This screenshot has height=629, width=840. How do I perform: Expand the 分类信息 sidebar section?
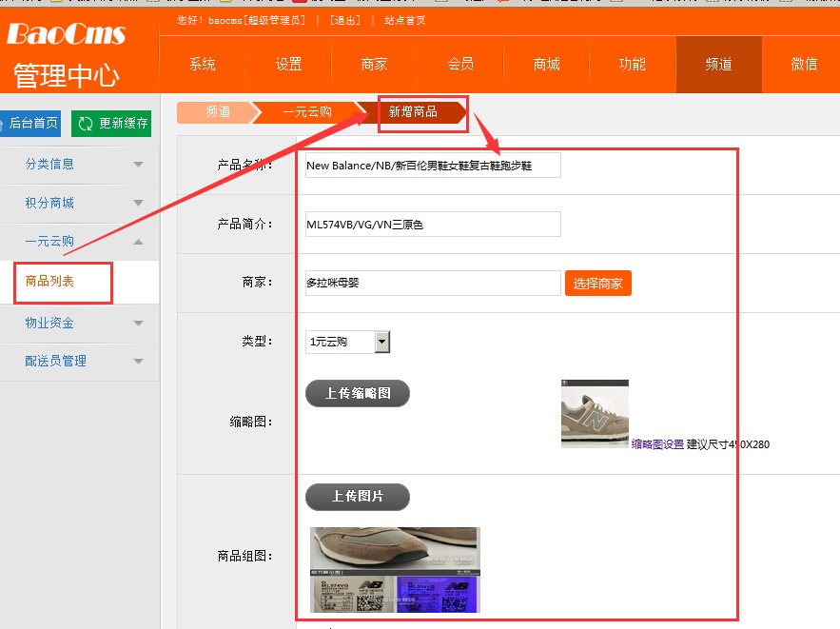(80, 164)
